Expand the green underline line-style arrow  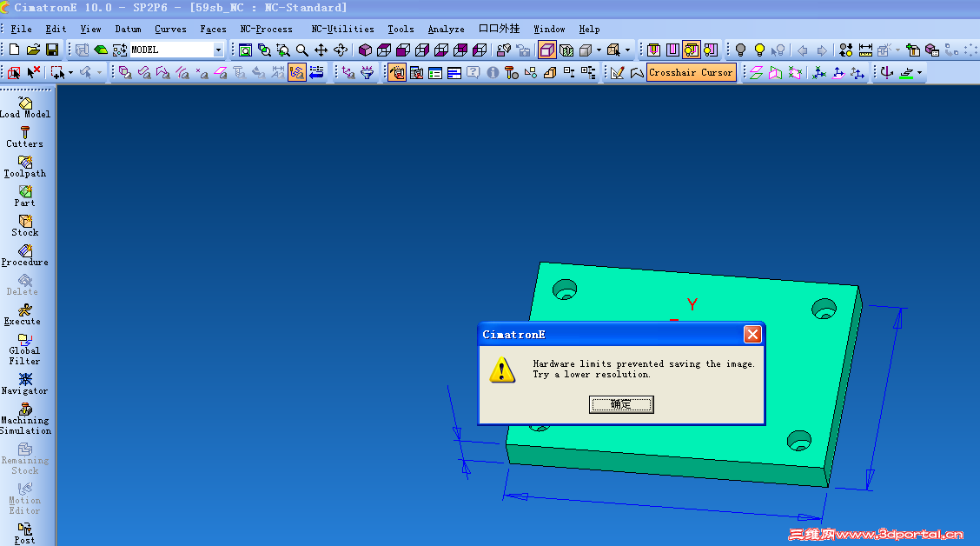click(919, 72)
